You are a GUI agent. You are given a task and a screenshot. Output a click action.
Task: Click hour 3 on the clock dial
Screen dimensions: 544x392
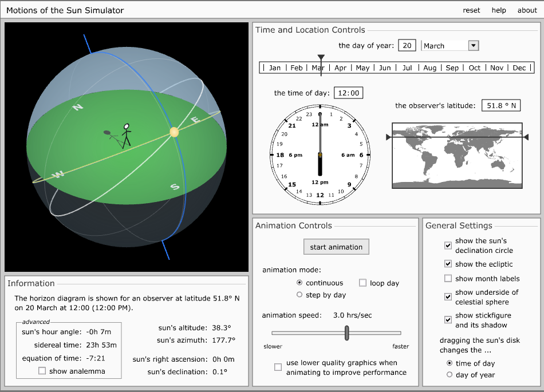(349, 126)
